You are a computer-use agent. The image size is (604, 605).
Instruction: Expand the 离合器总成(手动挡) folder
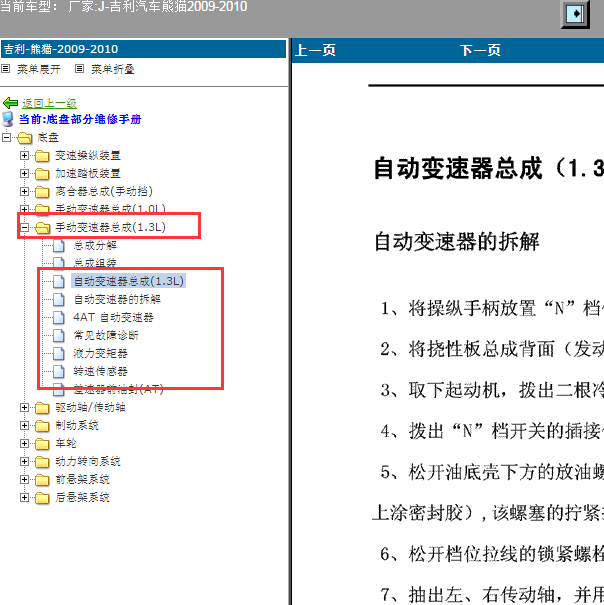(24, 191)
